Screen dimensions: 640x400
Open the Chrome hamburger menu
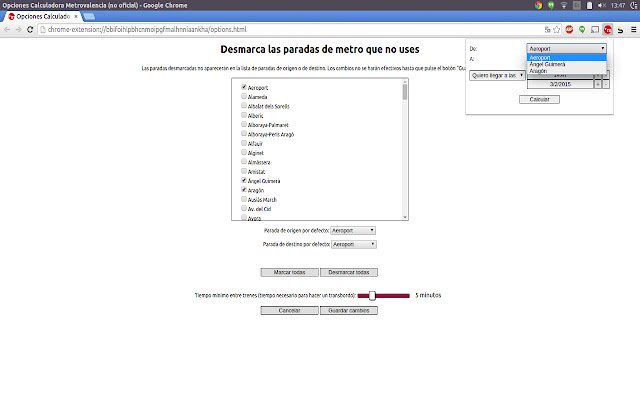coord(633,29)
